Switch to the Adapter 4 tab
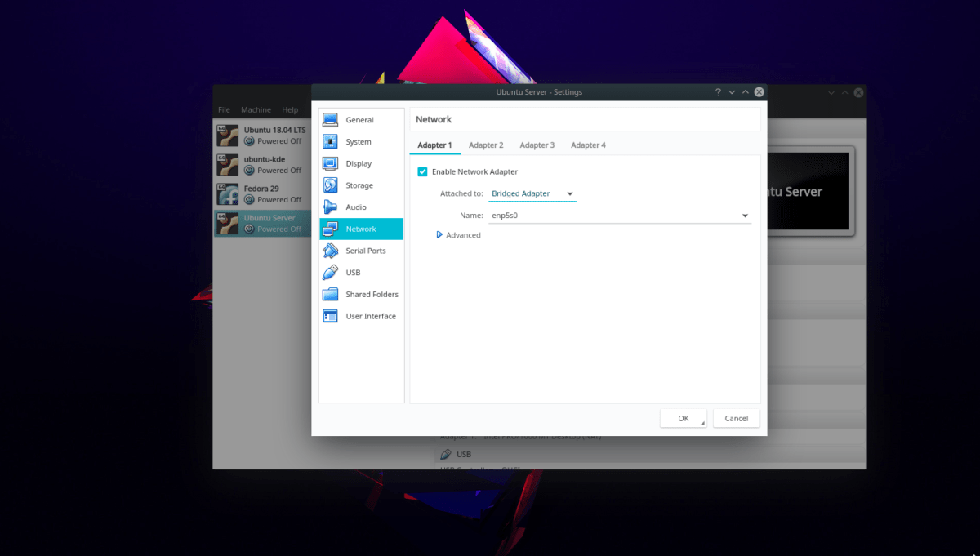Screen dimensions: 980x556 588,145
